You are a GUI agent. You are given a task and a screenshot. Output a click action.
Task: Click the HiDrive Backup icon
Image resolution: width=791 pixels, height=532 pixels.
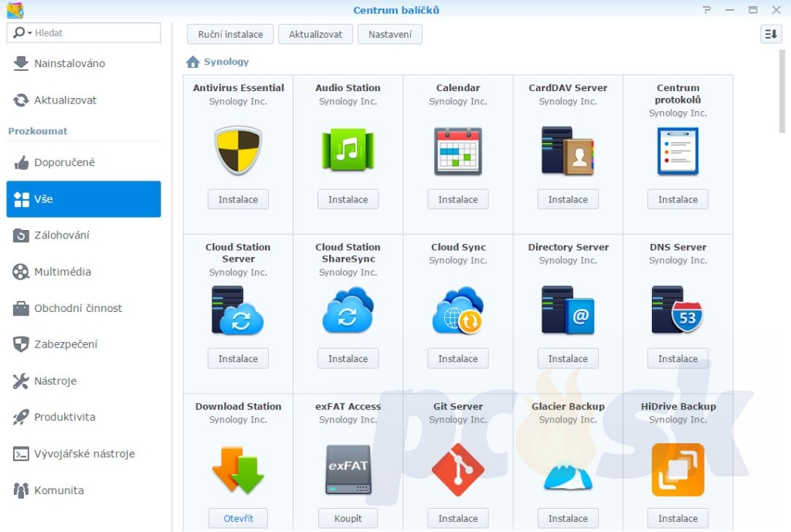677,469
